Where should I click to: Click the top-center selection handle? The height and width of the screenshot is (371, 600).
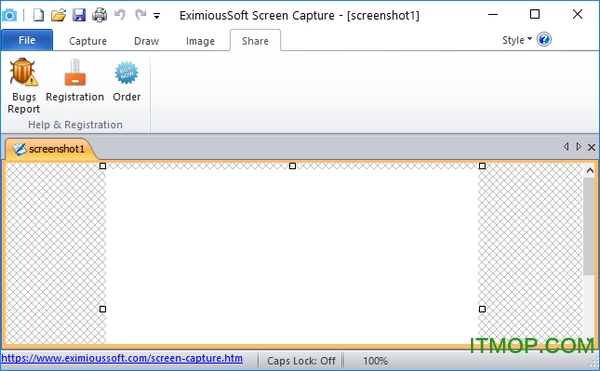(x=292, y=166)
